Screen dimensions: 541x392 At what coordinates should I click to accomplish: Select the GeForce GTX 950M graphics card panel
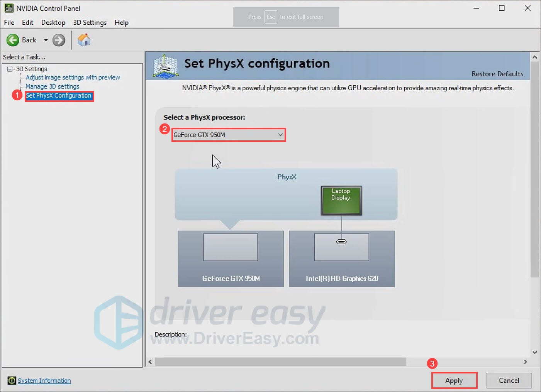click(x=230, y=259)
